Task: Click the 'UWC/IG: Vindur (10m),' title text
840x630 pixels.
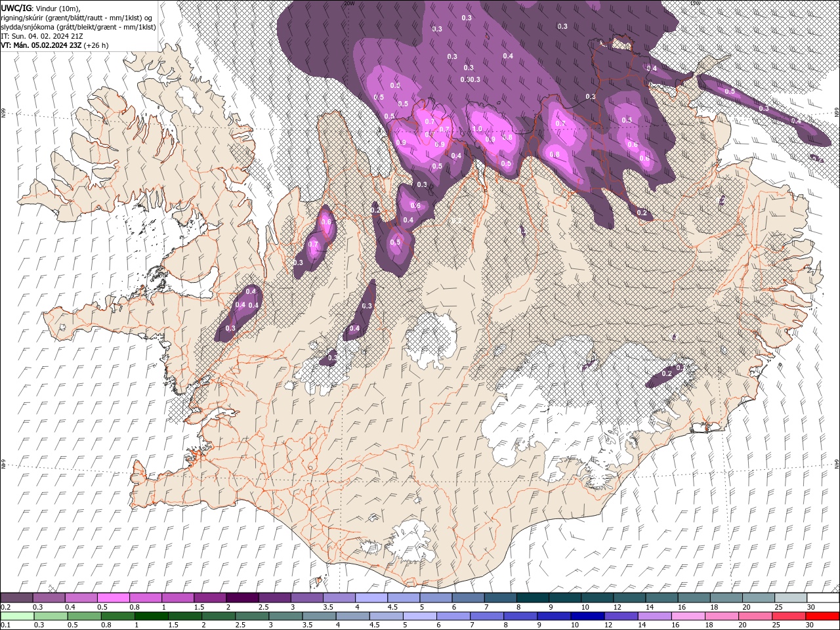Action: [x=41, y=8]
